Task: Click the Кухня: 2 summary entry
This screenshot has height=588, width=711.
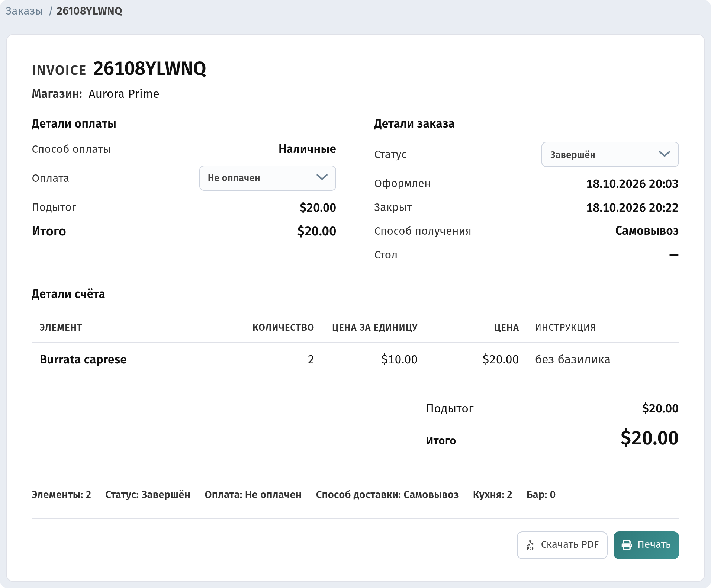Action: [492, 495]
